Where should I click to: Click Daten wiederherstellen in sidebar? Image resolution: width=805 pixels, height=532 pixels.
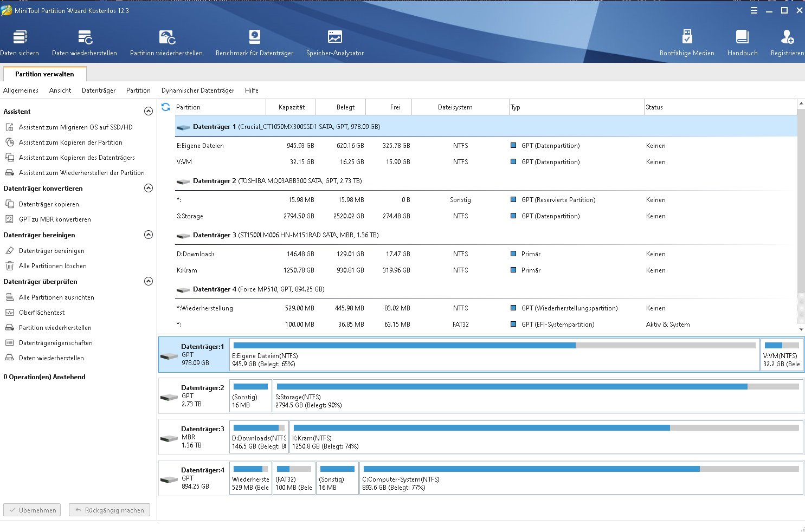pyautogui.click(x=51, y=358)
